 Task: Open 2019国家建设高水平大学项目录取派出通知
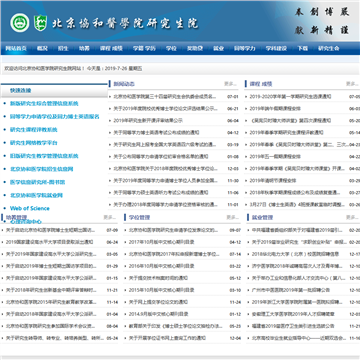tap(49, 242)
